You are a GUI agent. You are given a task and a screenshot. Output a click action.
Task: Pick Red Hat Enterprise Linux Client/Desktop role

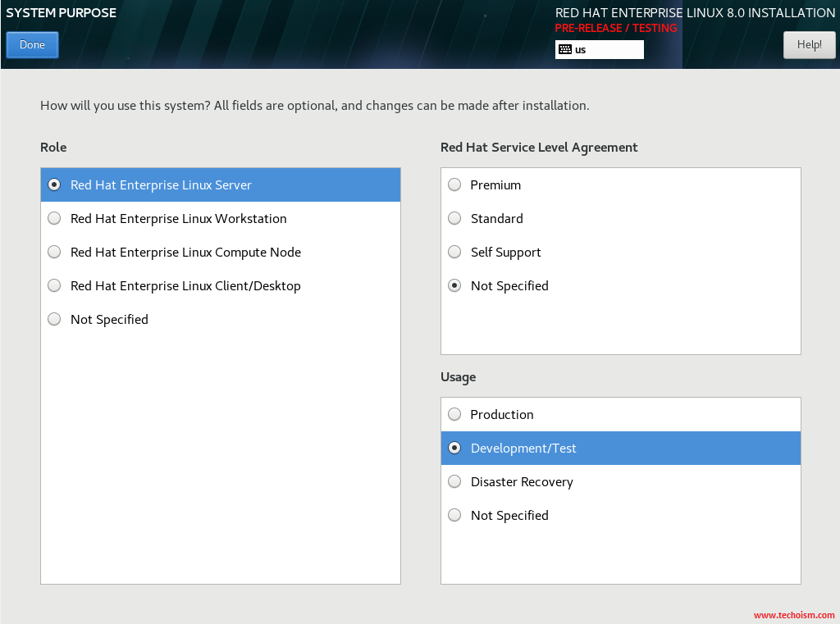coord(221,286)
